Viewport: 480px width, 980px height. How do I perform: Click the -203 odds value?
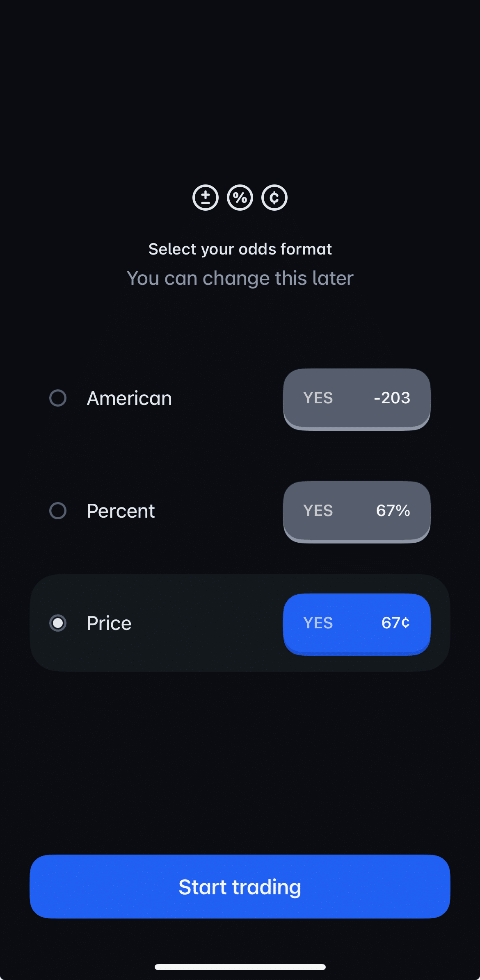coord(392,398)
